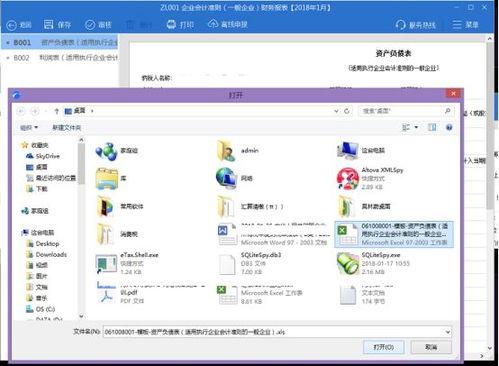Select the 库 libraries icon
The image size is (499, 366).
(x=111, y=179)
